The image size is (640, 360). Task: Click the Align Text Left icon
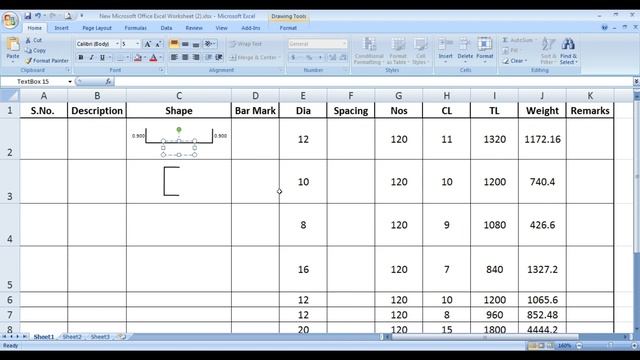(x=174, y=57)
